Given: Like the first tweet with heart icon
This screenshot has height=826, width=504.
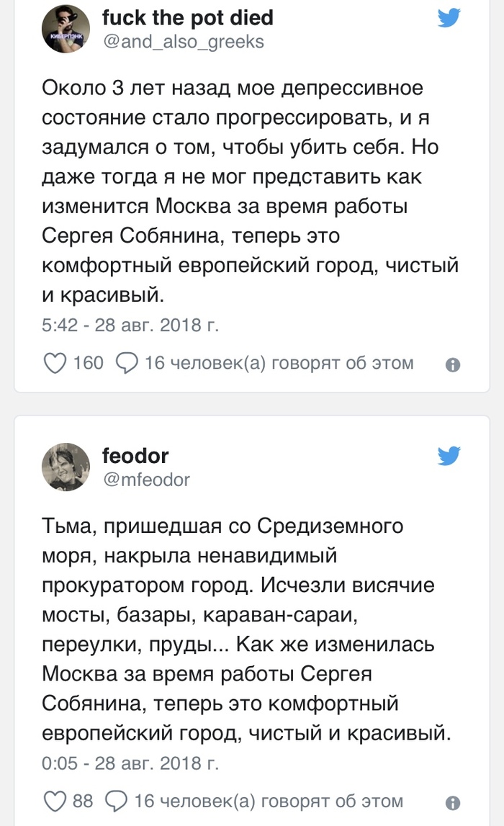Looking at the screenshot, I should click(55, 363).
